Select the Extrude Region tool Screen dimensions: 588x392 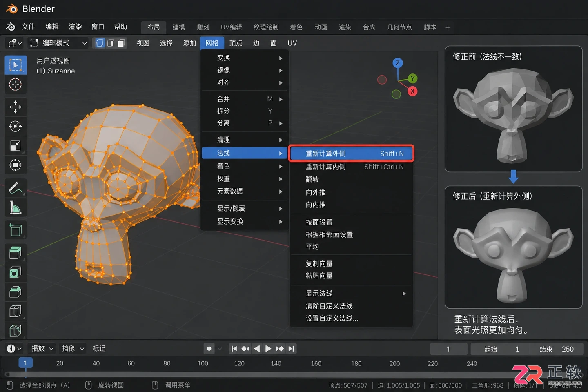pos(16,253)
